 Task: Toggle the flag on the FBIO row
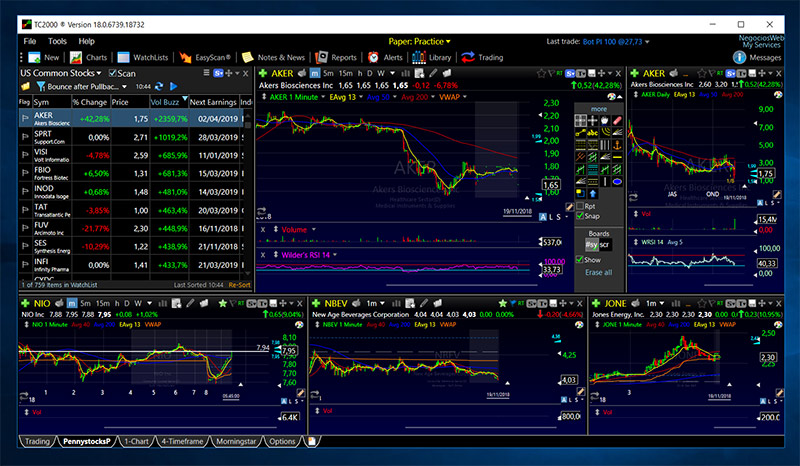24,173
